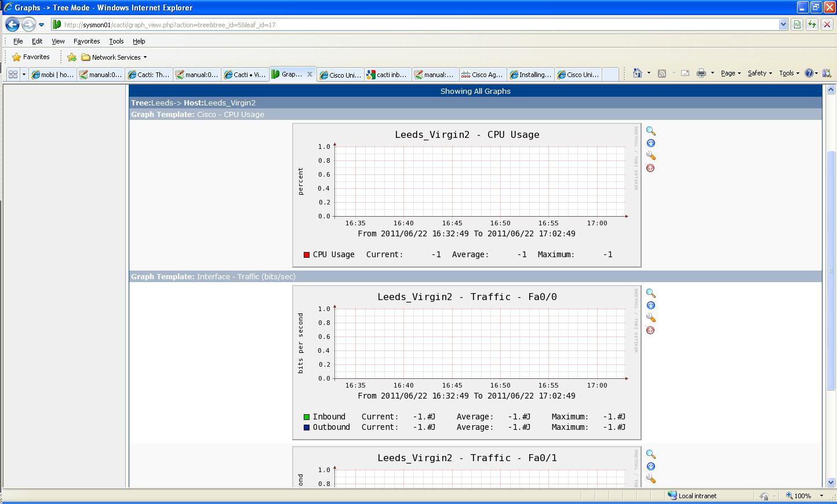Expand the address bar URL dropdown
The height and width of the screenshot is (504, 837).
pos(783,24)
